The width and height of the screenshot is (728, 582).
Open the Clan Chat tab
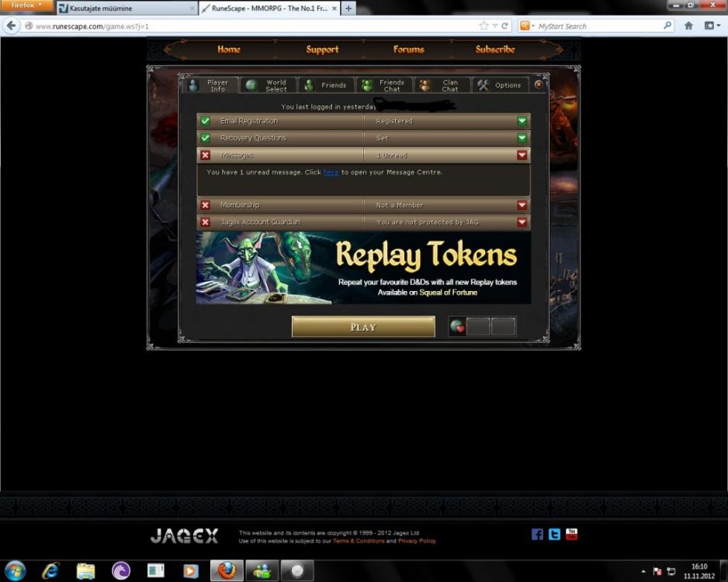pos(442,85)
